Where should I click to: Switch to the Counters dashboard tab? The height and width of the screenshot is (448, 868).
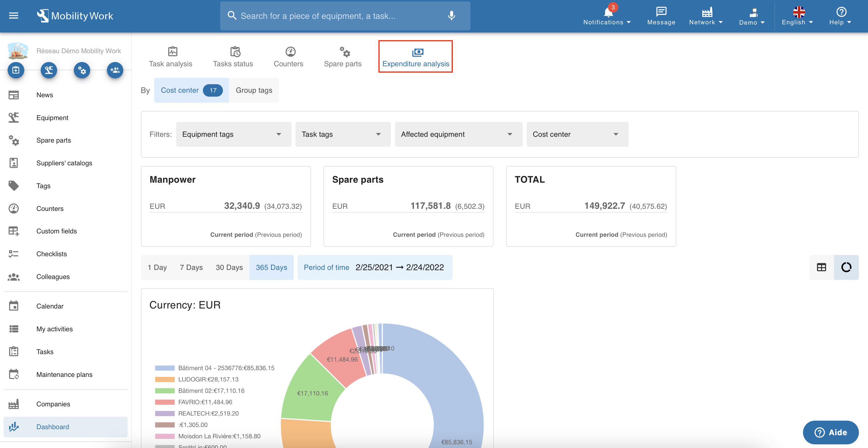[x=289, y=57]
